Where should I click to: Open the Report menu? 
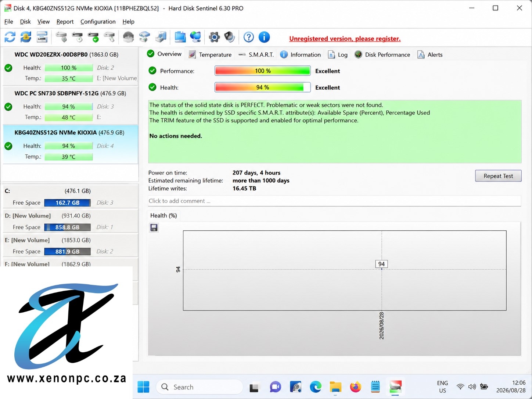[x=65, y=22]
